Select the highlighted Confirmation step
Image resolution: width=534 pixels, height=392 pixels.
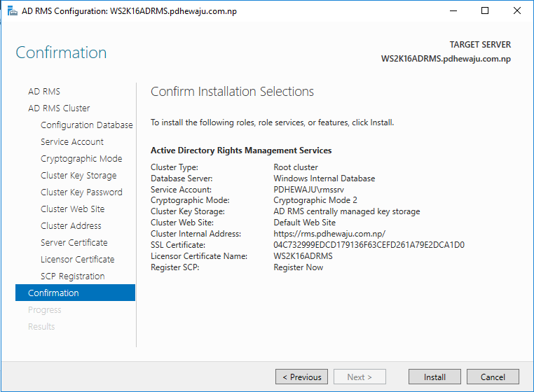click(75, 293)
